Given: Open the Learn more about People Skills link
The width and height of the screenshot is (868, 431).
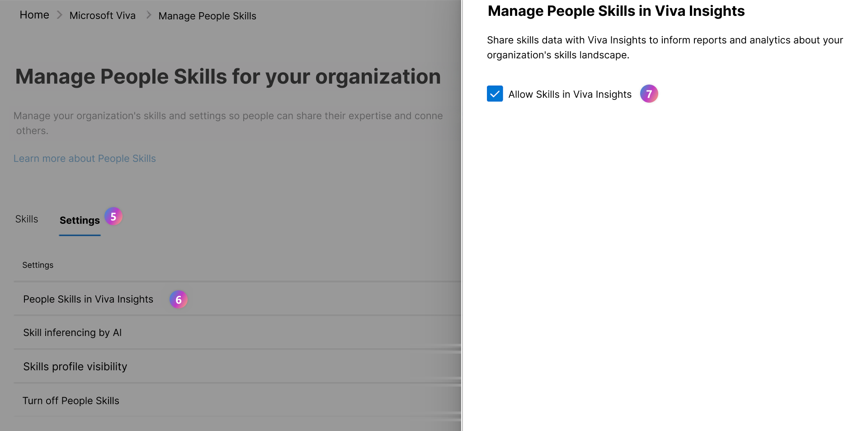Looking at the screenshot, I should point(85,158).
